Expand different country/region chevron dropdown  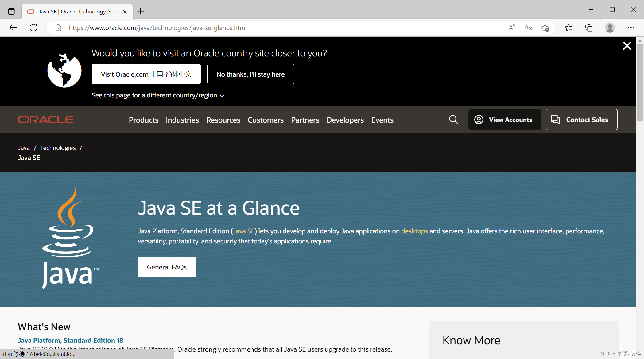[x=222, y=96]
